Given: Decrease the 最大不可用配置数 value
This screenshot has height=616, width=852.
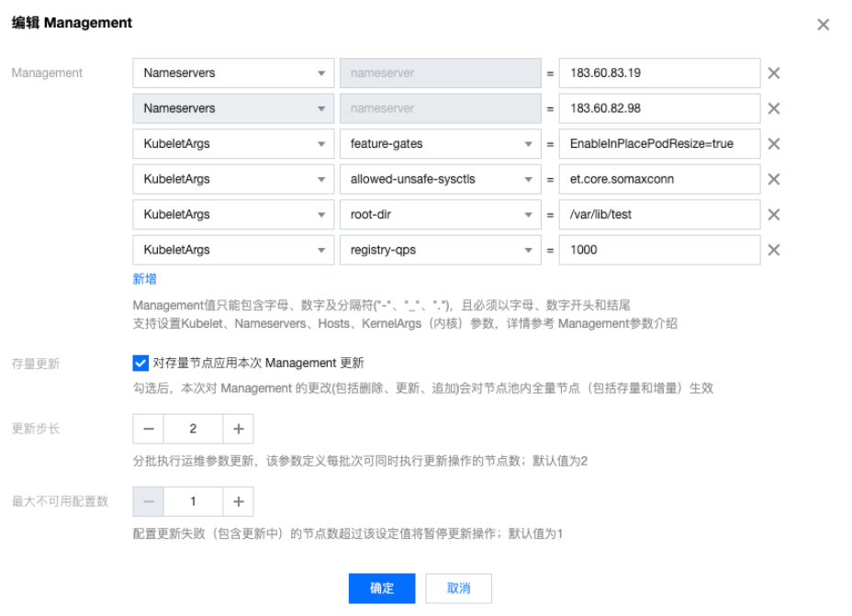Looking at the screenshot, I should 149,501.
